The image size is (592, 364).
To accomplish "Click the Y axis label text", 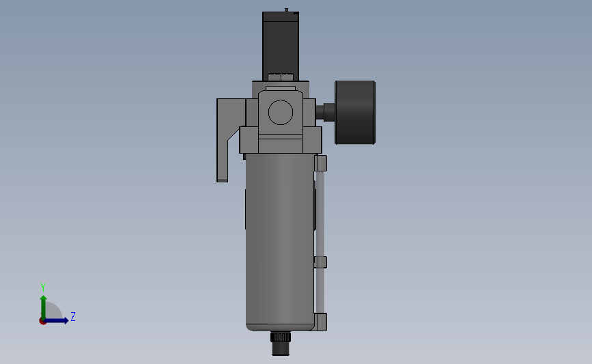I will pos(43,288).
